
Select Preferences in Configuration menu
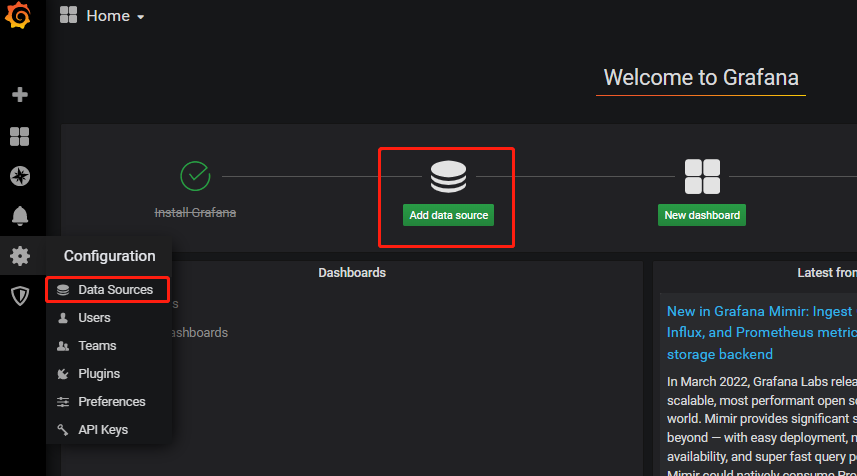click(109, 402)
